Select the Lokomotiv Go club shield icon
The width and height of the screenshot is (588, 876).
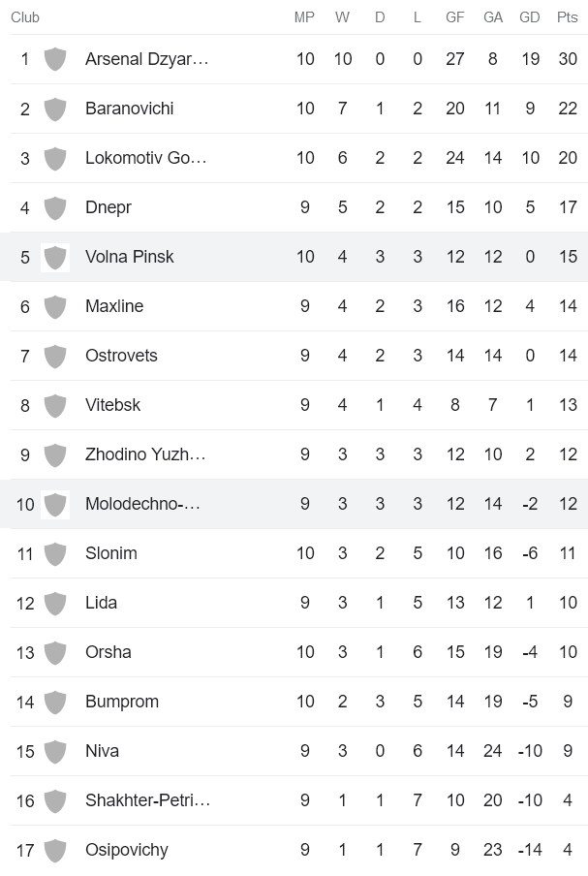[55, 158]
